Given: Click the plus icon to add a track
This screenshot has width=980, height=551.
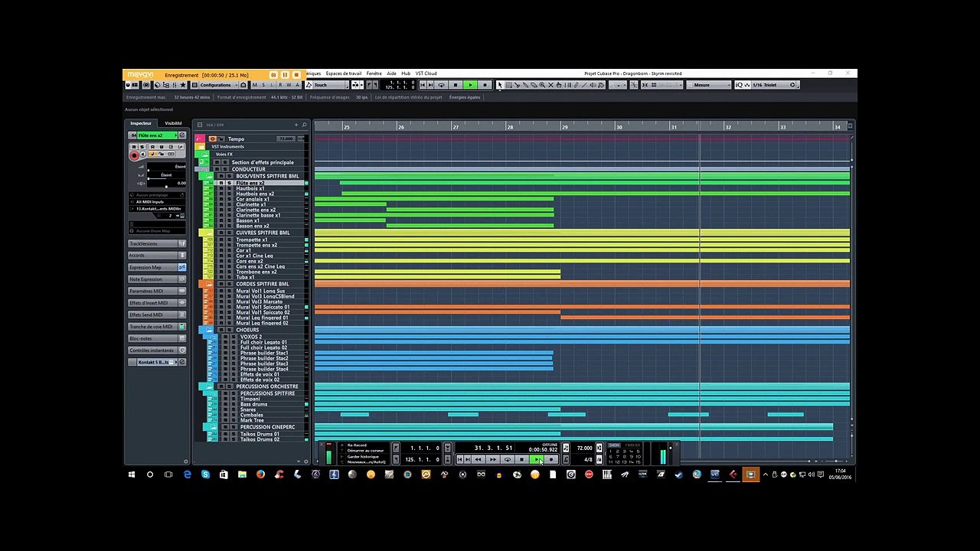Looking at the screenshot, I should point(296,125).
